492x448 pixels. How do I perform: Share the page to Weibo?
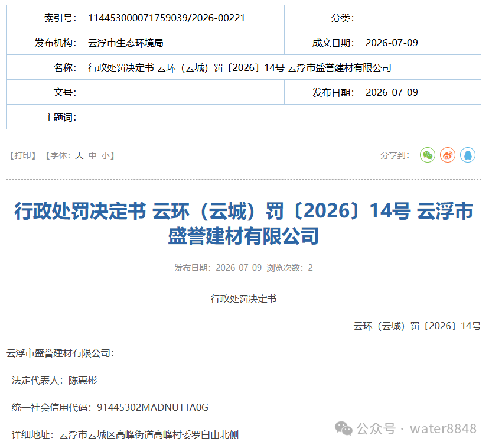pos(448,155)
